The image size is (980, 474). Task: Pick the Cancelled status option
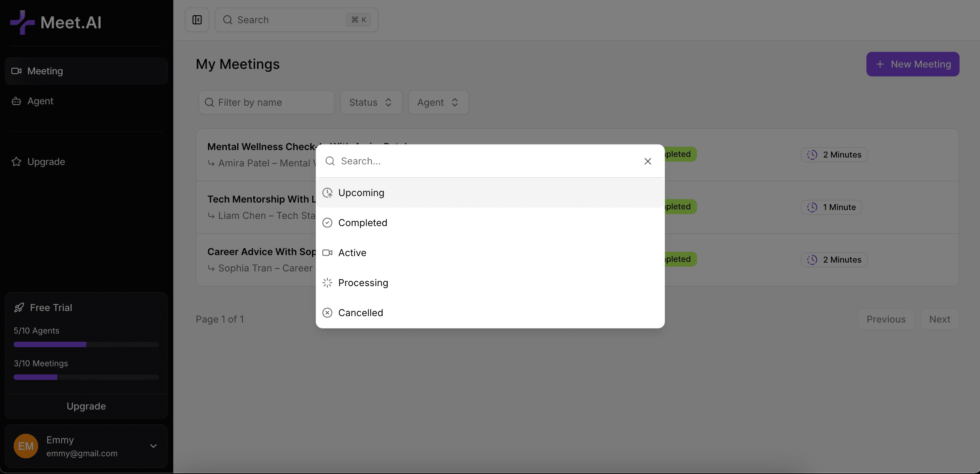[360, 313]
